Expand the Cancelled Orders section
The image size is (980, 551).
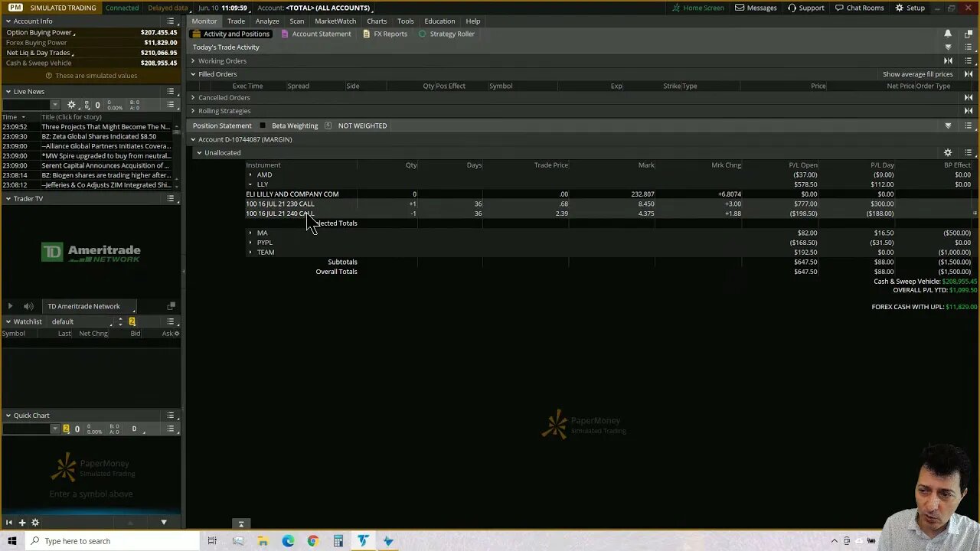[193, 98]
